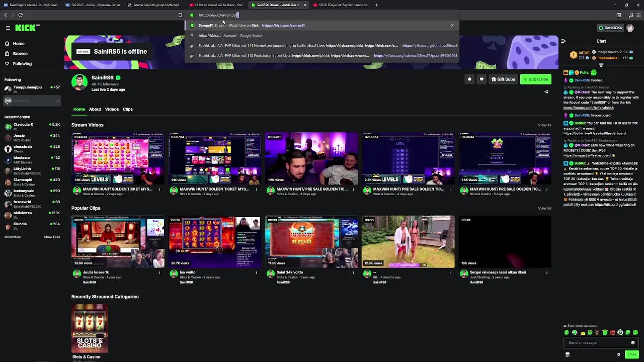644x362 pixels.
Task: Play the Saini 34k voitto clip
Action: 311,242
